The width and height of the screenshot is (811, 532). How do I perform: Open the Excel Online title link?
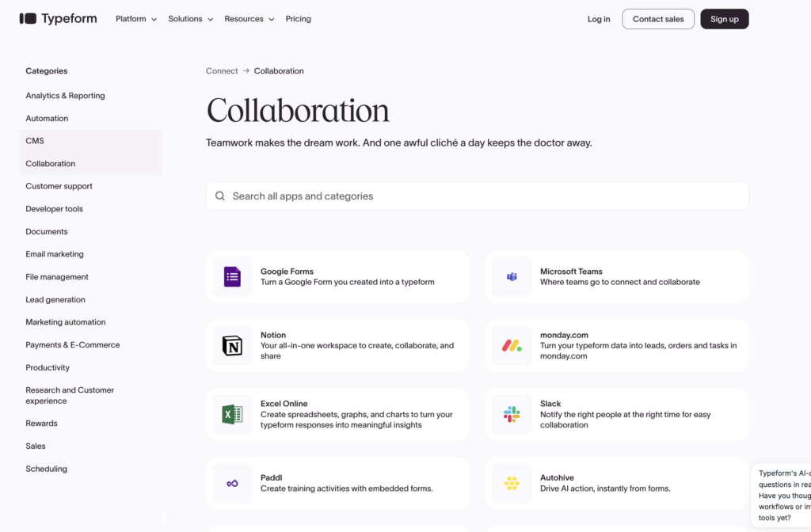(x=284, y=404)
